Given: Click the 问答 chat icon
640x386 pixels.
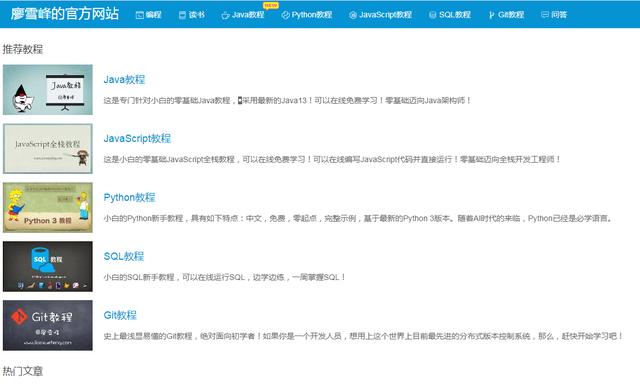Looking at the screenshot, I should 544,15.
